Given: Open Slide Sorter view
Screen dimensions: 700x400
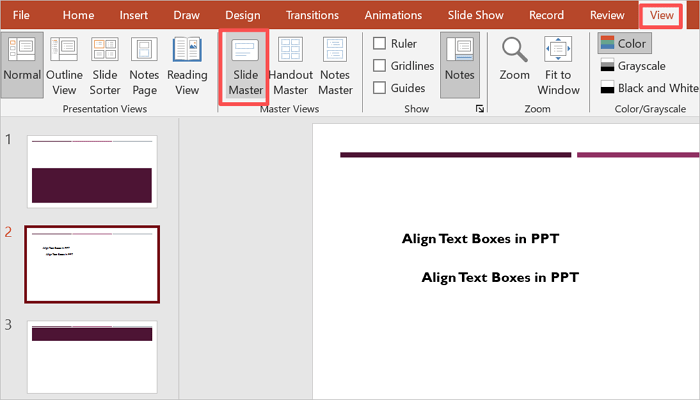Looking at the screenshot, I should click(105, 65).
